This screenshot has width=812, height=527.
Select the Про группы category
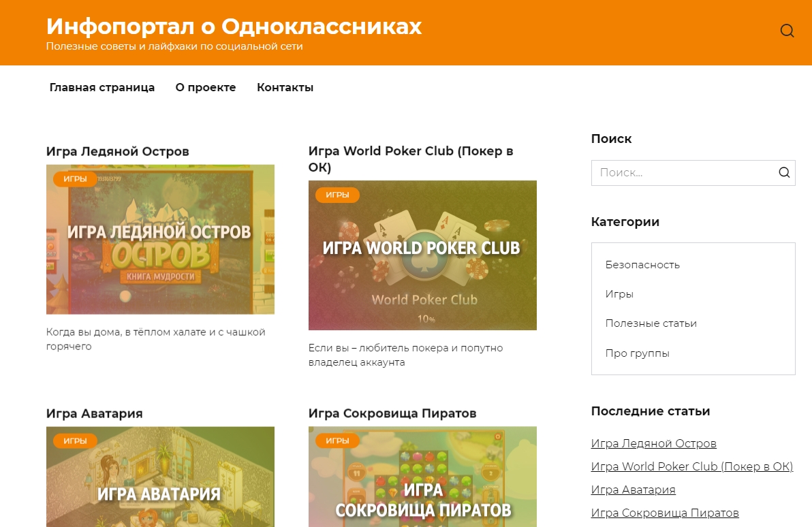(x=637, y=353)
